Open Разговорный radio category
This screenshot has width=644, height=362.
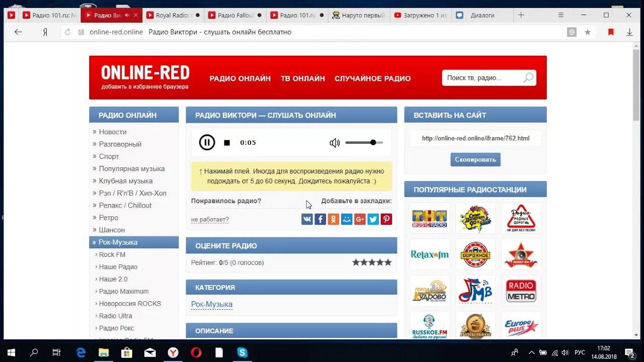click(x=120, y=144)
